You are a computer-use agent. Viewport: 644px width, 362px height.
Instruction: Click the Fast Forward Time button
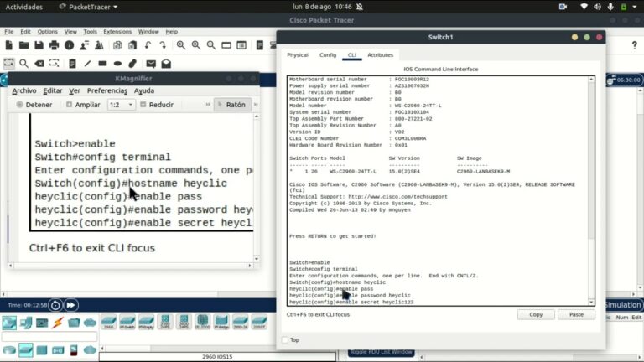coord(71,305)
